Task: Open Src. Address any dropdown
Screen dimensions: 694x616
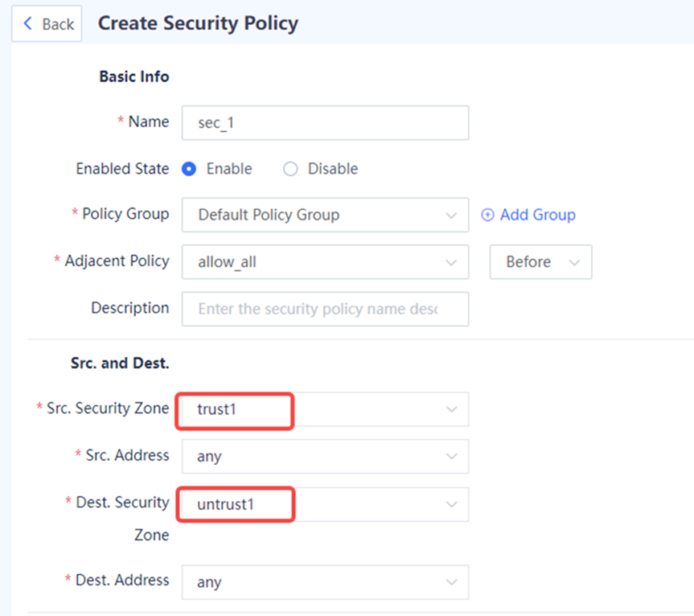Action: click(x=325, y=456)
